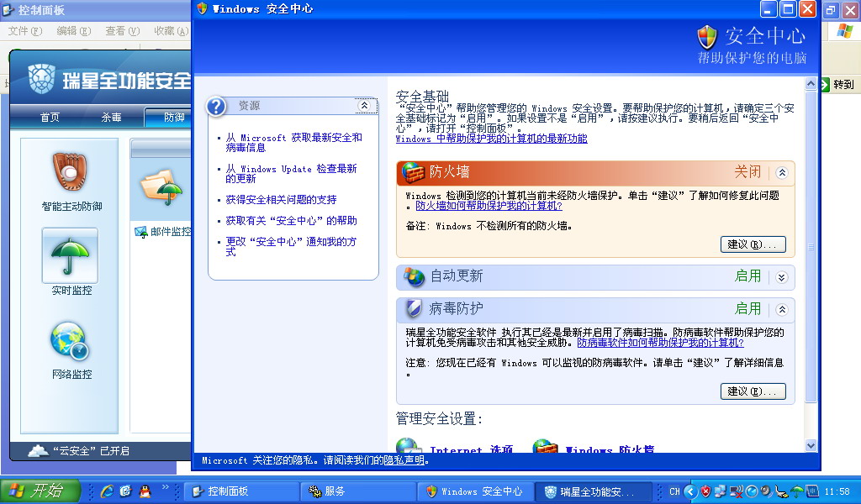
Task: Switch to 瑞星全功能安 taskbar button
Action: click(x=594, y=491)
